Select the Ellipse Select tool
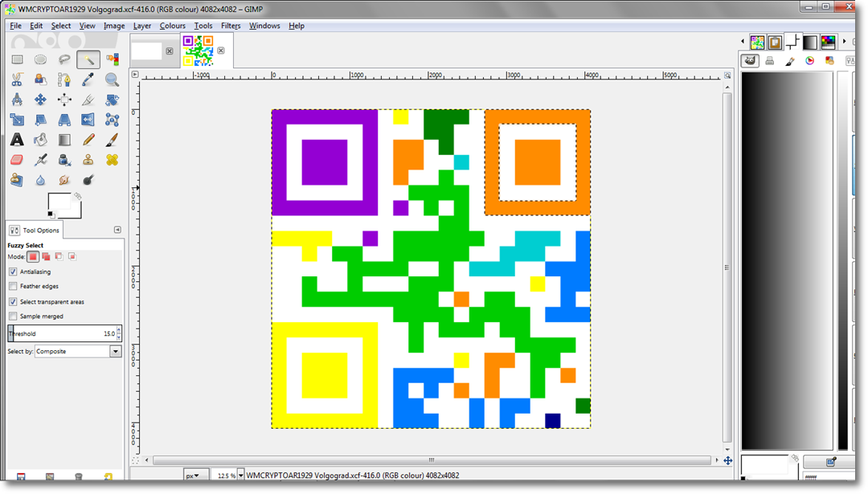 pos(40,59)
